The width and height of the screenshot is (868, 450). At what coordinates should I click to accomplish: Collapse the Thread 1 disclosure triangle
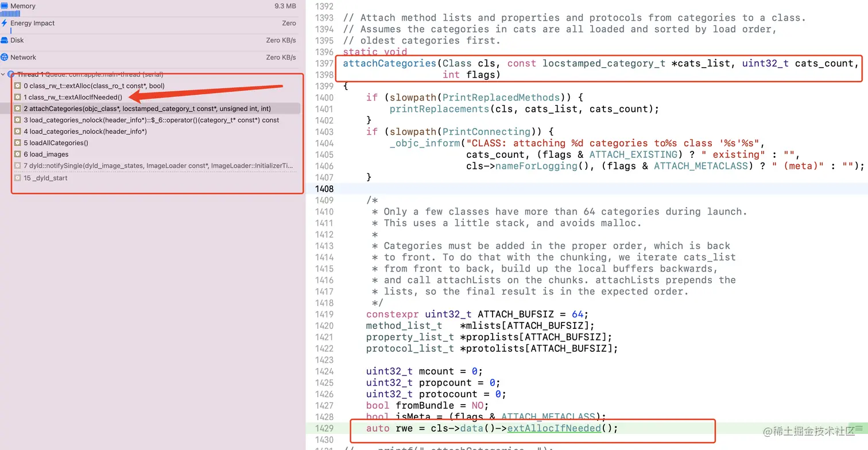(3, 75)
